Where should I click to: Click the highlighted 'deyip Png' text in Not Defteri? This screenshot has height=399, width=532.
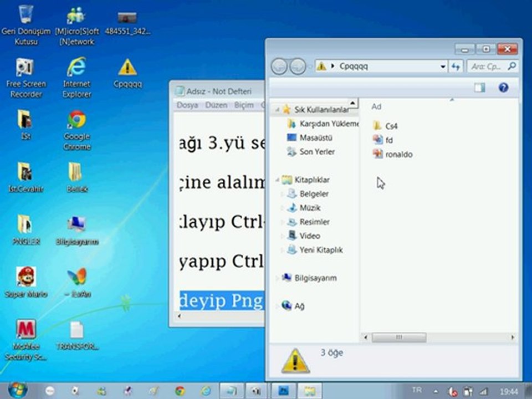click(221, 300)
